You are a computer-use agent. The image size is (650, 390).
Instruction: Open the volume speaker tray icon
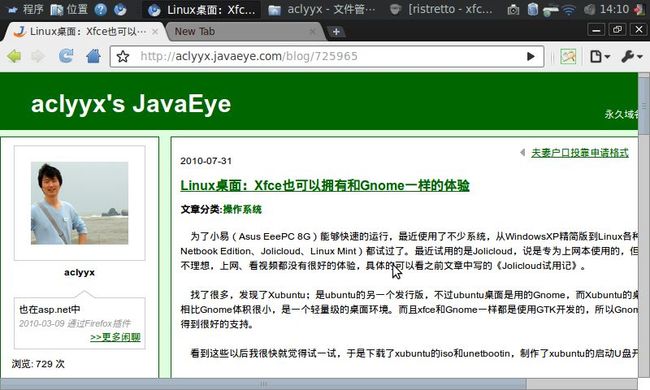(589, 10)
